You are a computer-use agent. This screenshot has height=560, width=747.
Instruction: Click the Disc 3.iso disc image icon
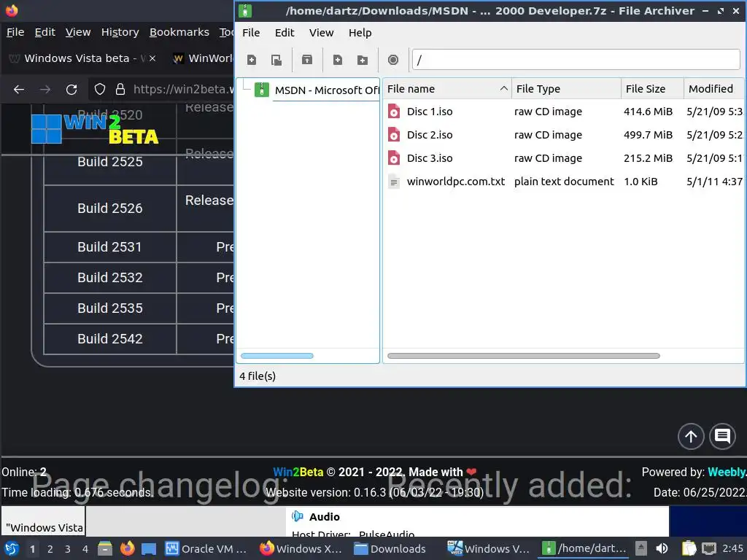point(394,158)
